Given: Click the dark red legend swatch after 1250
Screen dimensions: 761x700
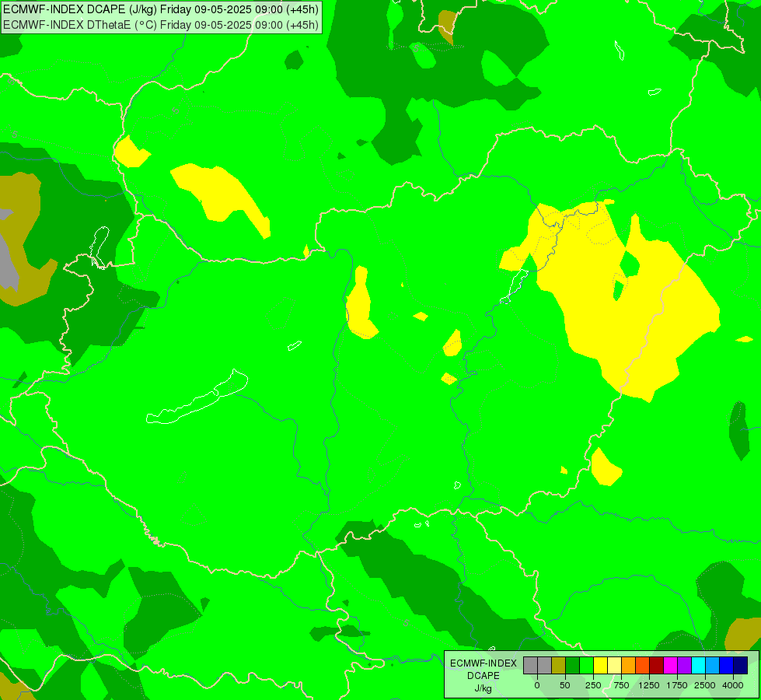Looking at the screenshot, I should tap(656, 665).
